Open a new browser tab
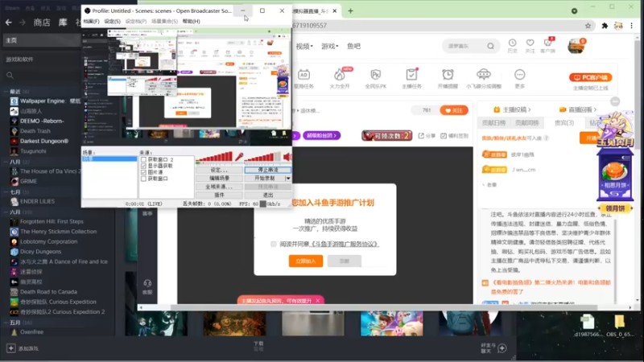 (350, 11)
